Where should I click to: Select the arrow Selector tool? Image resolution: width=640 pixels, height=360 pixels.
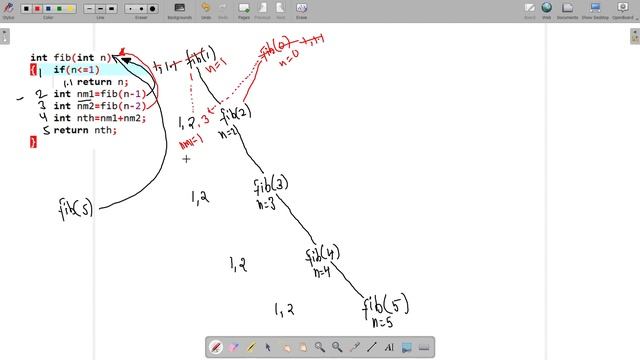pyautogui.click(x=268, y=347)
